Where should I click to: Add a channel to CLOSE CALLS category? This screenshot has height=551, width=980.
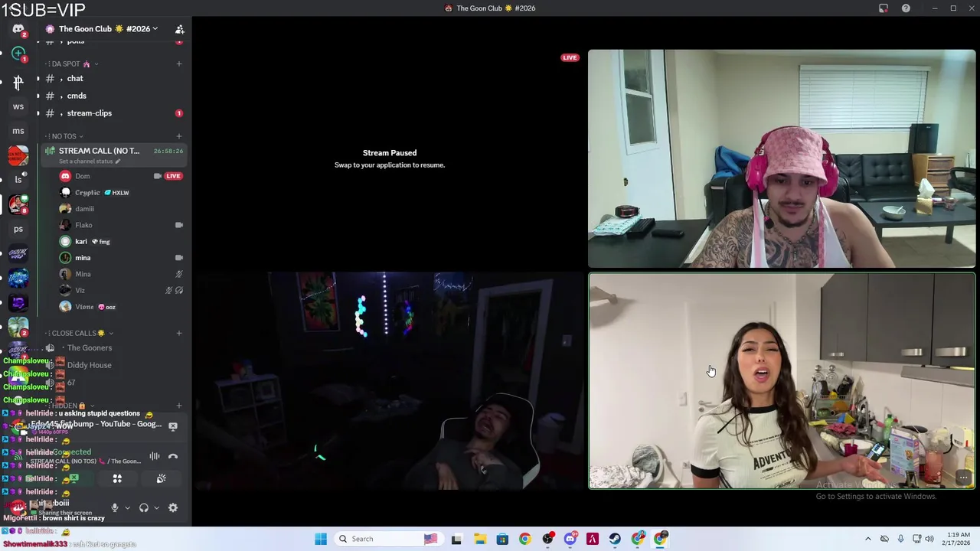(178, 333)
